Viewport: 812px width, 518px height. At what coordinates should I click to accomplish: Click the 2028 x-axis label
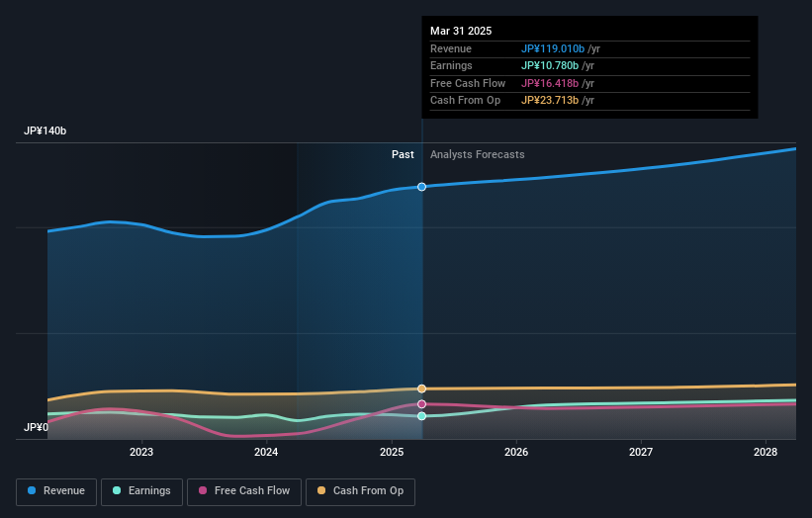click(766, 452)
